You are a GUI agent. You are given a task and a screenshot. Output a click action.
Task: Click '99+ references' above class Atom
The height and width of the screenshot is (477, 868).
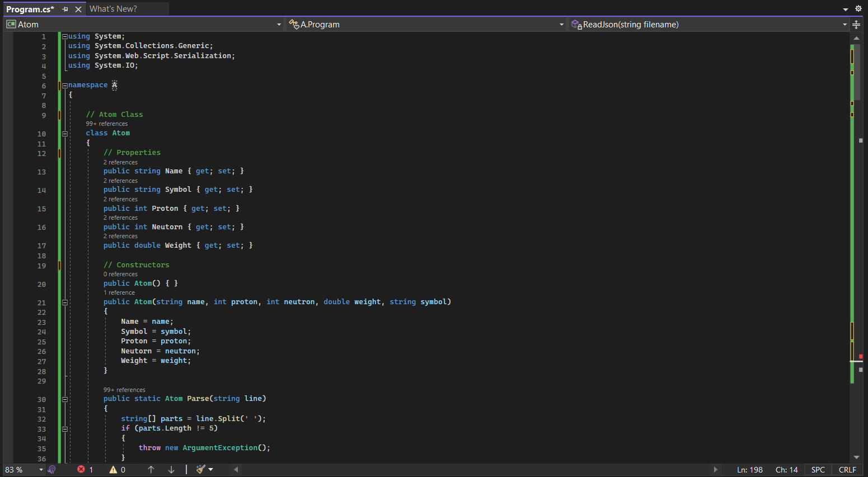106,124
